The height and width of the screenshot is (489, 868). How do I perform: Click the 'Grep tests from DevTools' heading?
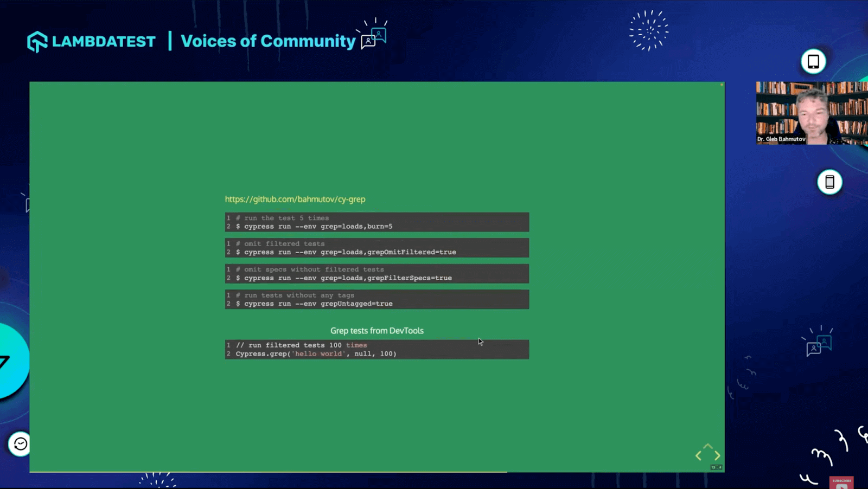coord(377,331)
